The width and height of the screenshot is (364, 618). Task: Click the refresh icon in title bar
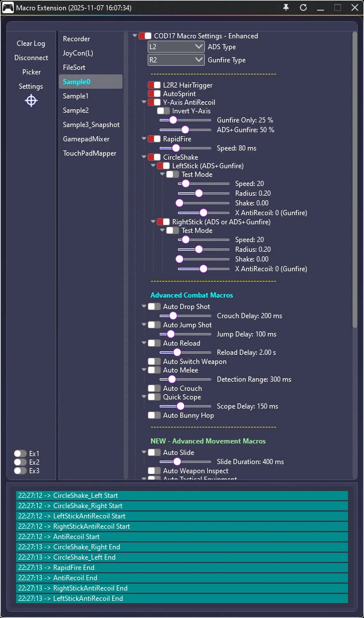(303, 7)
